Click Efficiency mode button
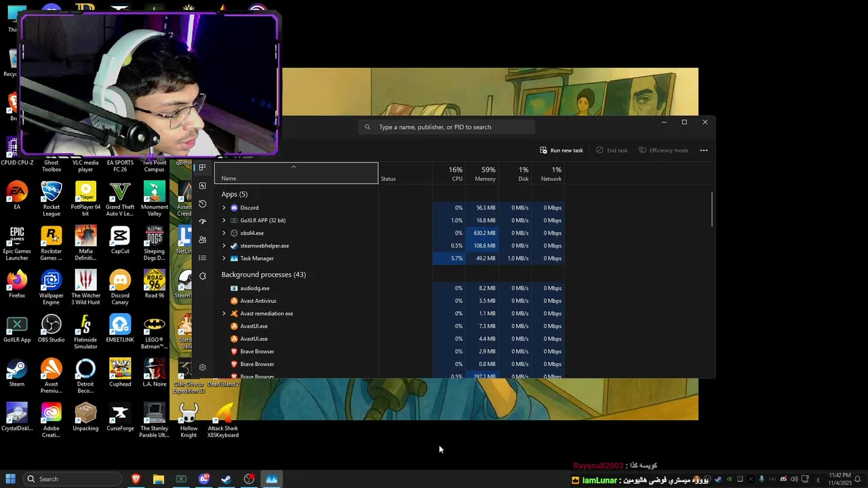 (663, 150)
